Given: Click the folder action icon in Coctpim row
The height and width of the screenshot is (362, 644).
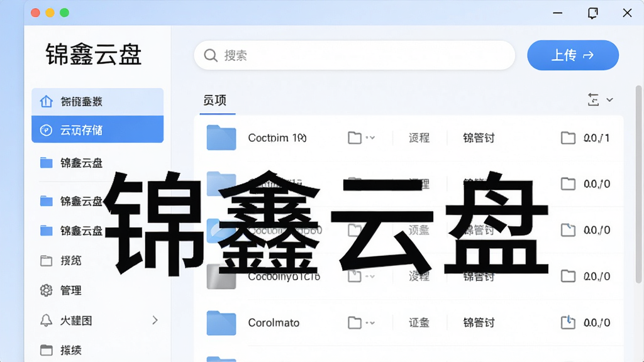Looking at the screenshot, I should [355, 138].
